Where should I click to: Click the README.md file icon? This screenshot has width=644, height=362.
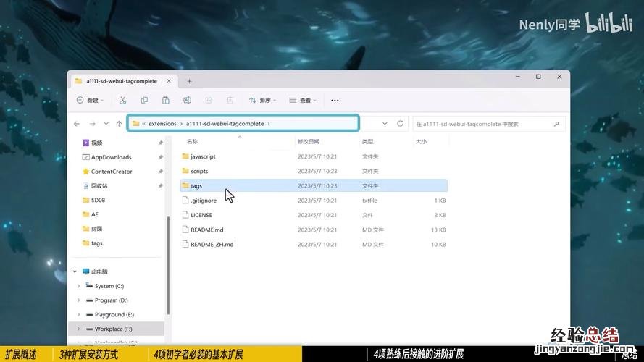(185, 230)
